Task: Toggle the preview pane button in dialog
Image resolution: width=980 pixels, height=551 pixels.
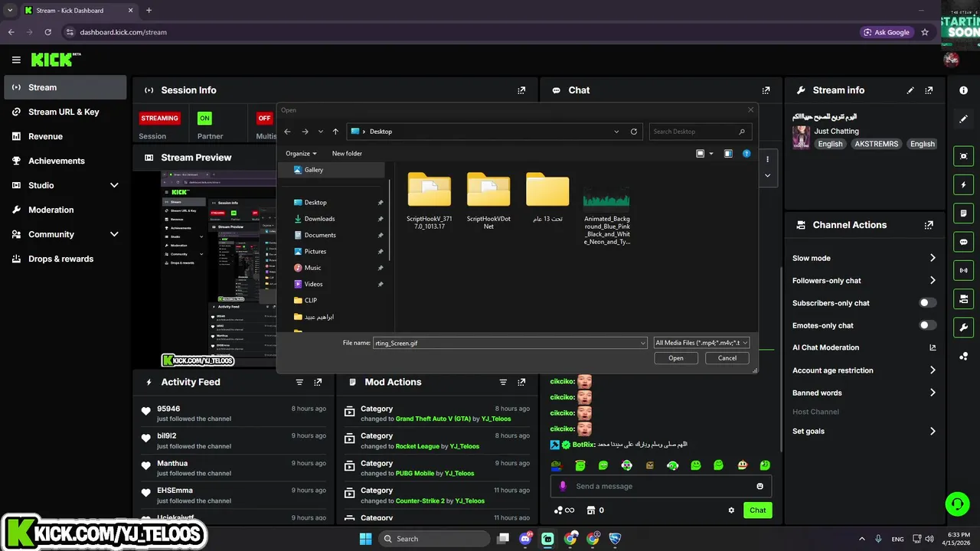Action: [728, 154]
